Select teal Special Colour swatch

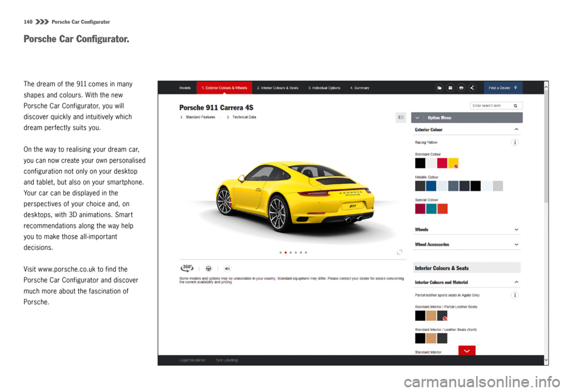431,208
